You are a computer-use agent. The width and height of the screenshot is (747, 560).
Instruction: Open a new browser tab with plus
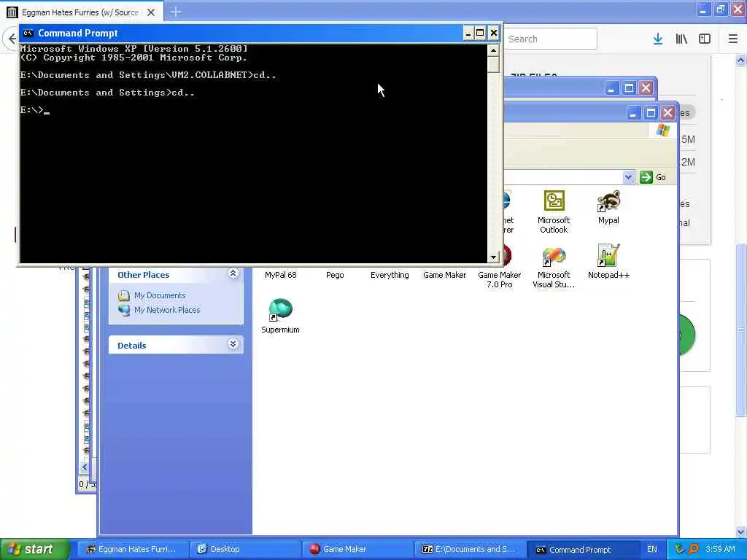point(176,12)
